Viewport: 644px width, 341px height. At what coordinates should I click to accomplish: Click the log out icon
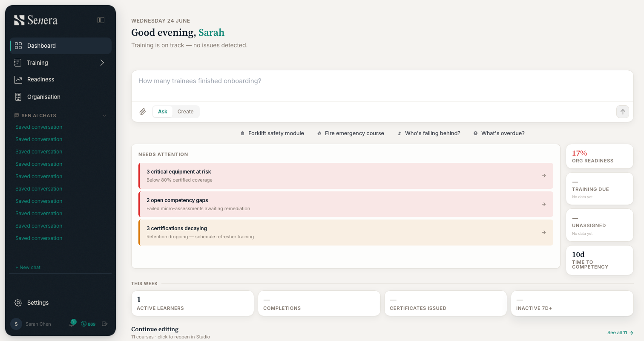[105, 324]
